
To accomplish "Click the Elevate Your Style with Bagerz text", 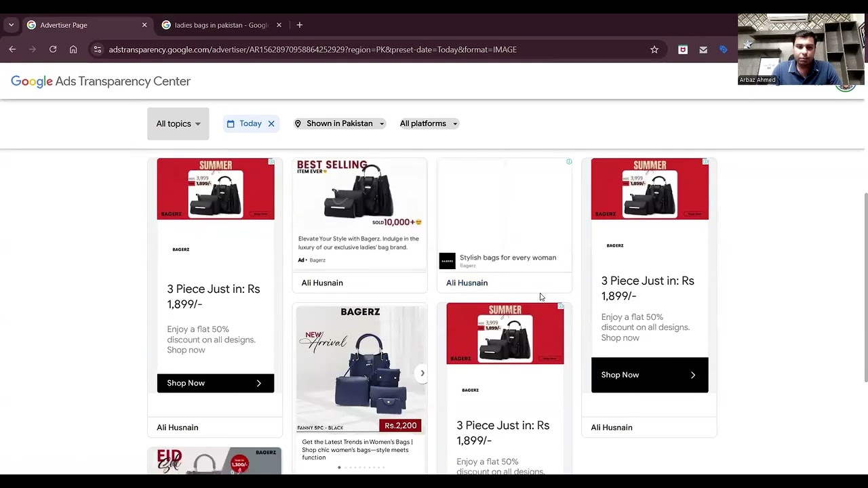I will (x=359, y=243).
